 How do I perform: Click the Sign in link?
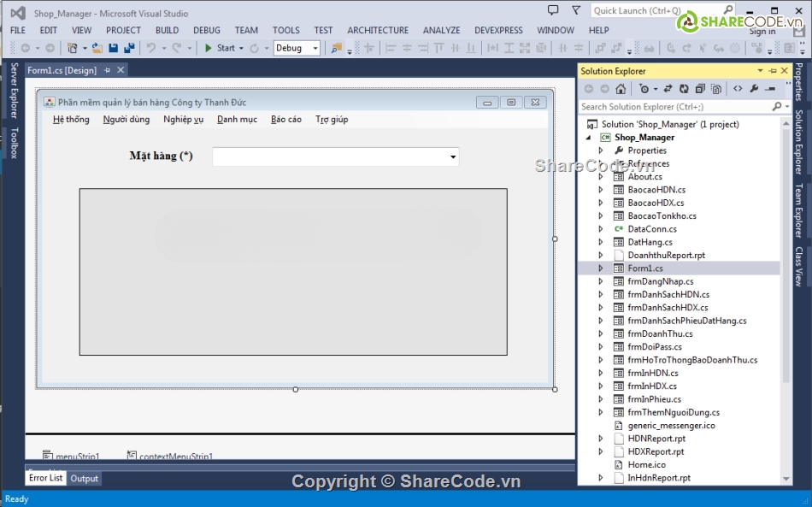click(762, 32)
